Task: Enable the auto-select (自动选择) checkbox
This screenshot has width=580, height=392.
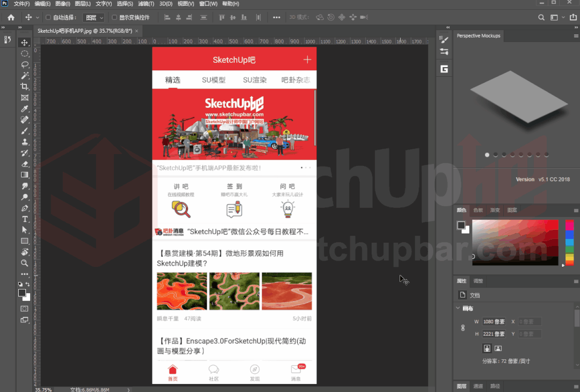Action: 48,17
